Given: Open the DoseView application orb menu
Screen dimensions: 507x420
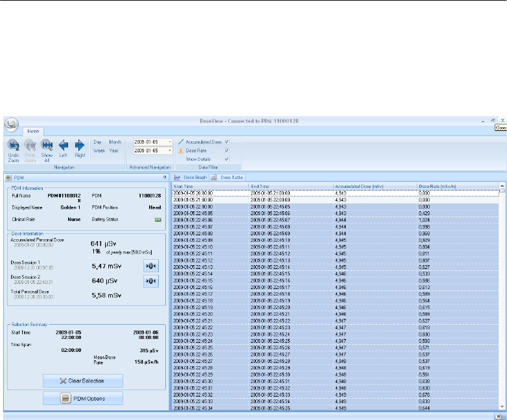Looking at the screenshot, I should [x=11, y=125].
